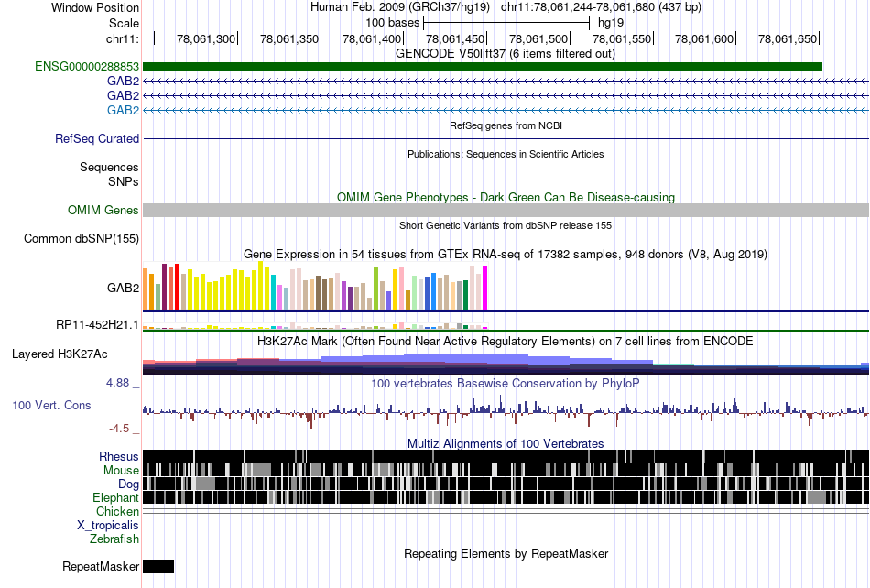The image size is (870, 588).
Task: Click the magenta last bar of GAB2 expression chart
Action: tap(485, 288)
